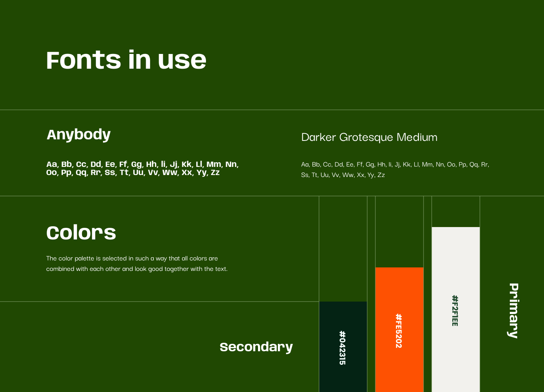Click the bold Anybody alphabet sample line starting 'Aa, Bb'
This screenshot has height=392, width=544.
point(143,164)
